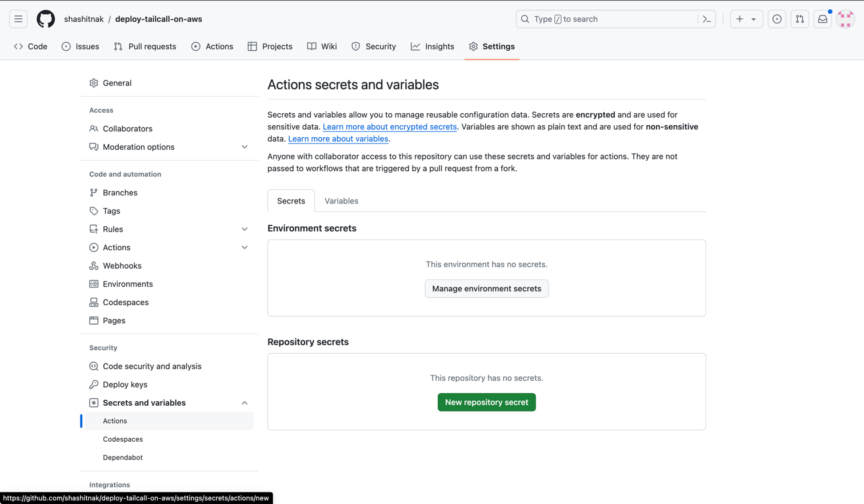Open the create-new dropdown arrow

pos(754,19)
